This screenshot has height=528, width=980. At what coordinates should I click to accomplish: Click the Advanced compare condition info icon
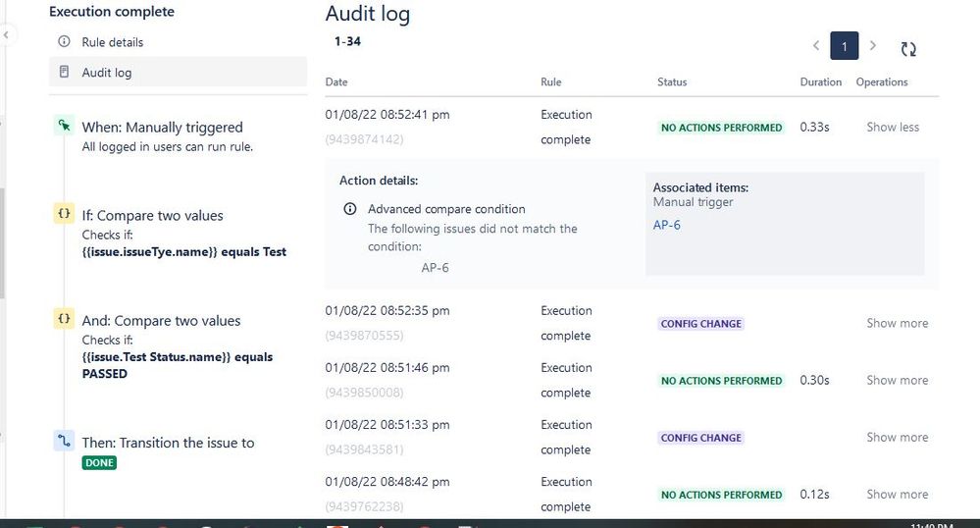pos(350,209)
